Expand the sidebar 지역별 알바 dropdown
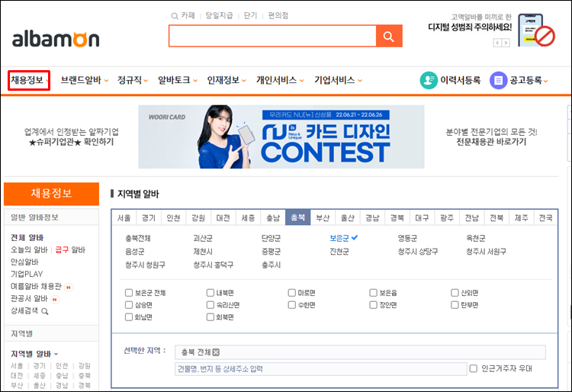Screen dimensions: 572x392 pyautogui.click(x=56, y=355)
